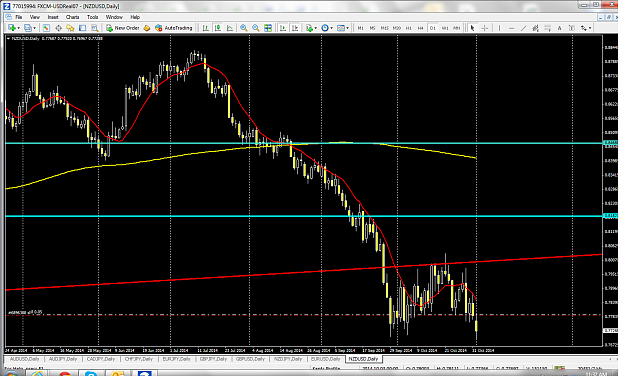Switch to the NZDJPY,Daily chart tab
The image size is (625, 376).
pyautogui.click(x=288, y=359)
